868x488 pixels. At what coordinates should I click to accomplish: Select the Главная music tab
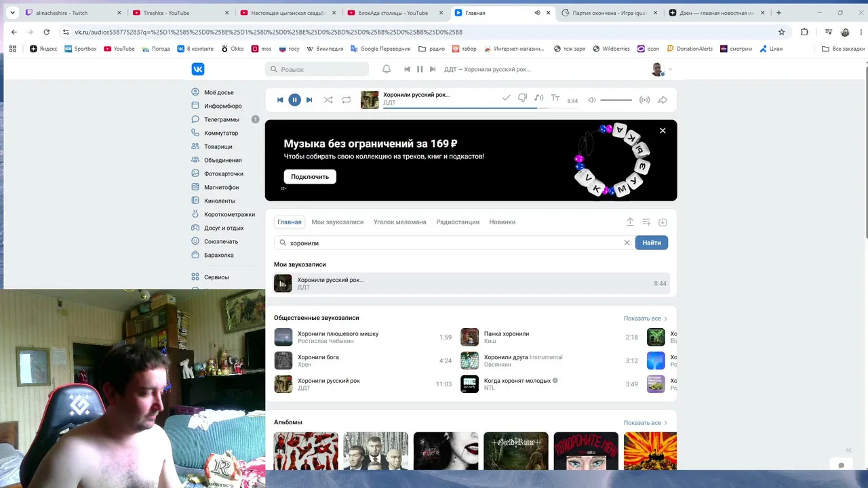pyautogui.click(x=290, y=222)
